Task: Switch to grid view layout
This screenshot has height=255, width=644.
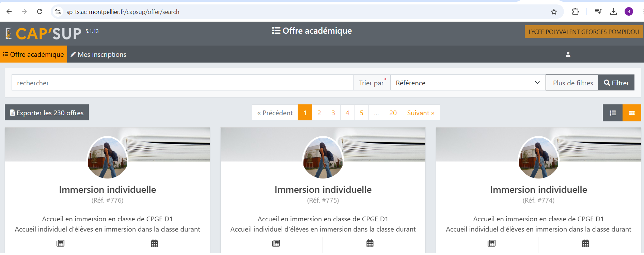Action: click(631, 113)
